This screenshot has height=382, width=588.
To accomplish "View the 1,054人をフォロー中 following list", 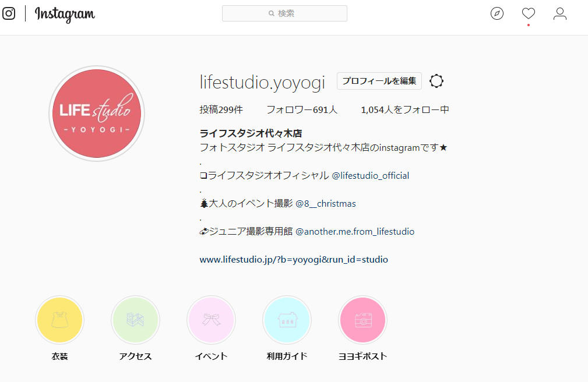I will pos(405,110).
